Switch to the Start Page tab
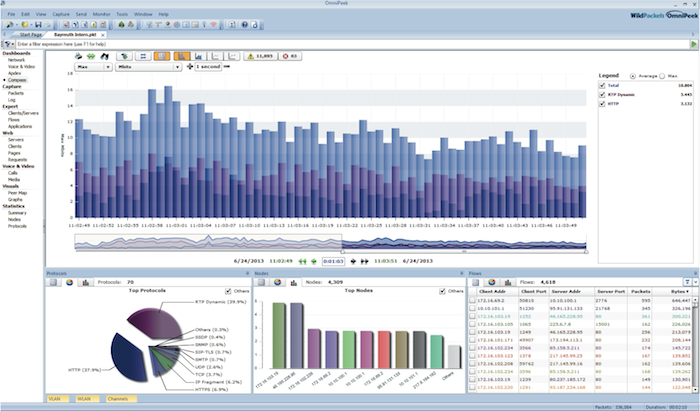Image resolution: width=700 pixels, height=411 pixels. 30,34
